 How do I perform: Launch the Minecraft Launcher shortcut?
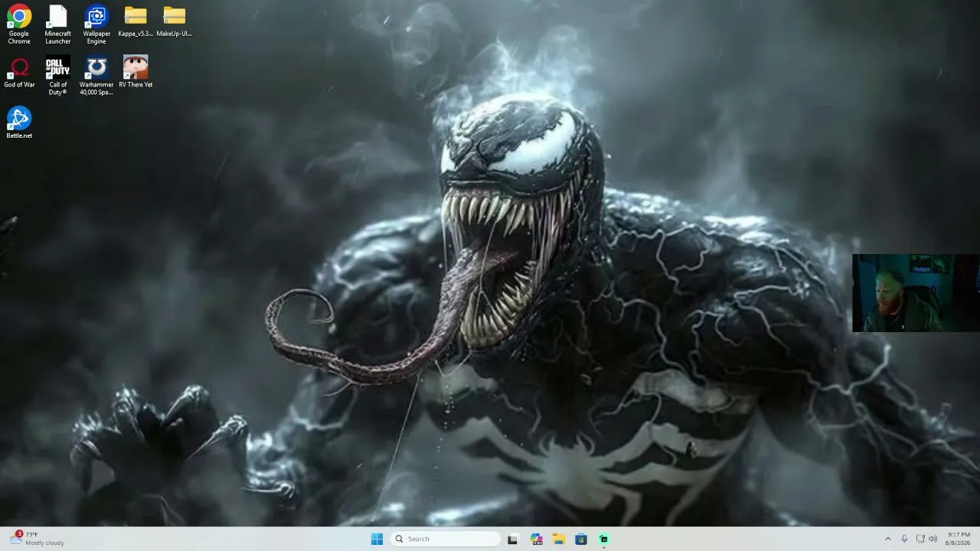click(57, 24)
